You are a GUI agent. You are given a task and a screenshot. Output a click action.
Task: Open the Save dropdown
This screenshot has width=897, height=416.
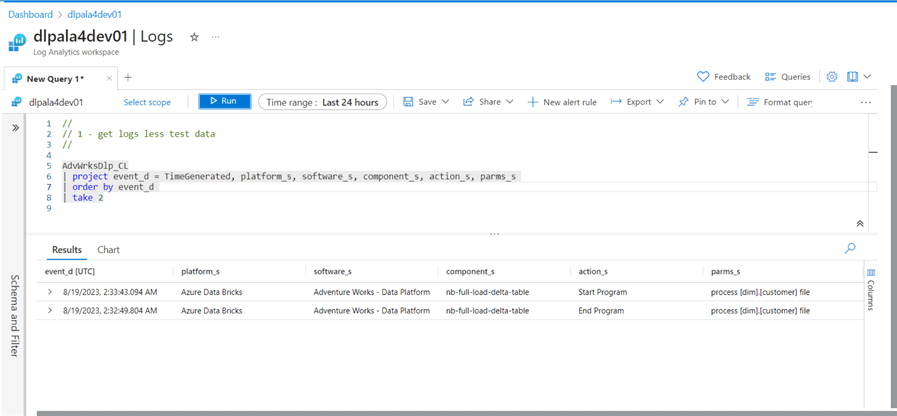[426, 102]
